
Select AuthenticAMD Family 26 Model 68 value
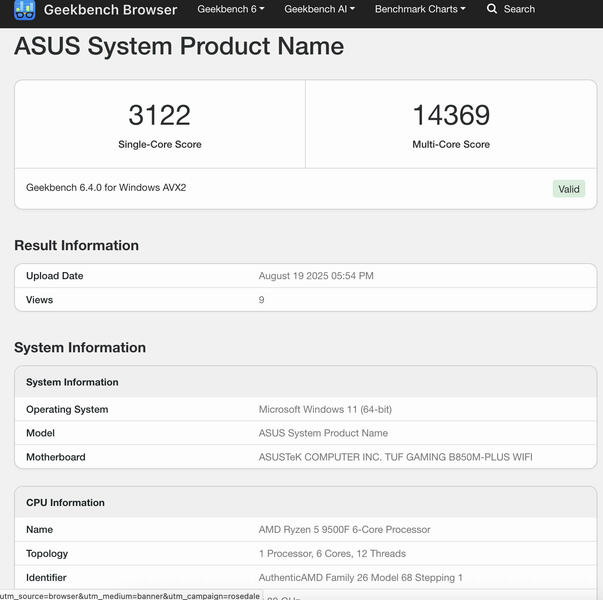click(x=361, y=578)
